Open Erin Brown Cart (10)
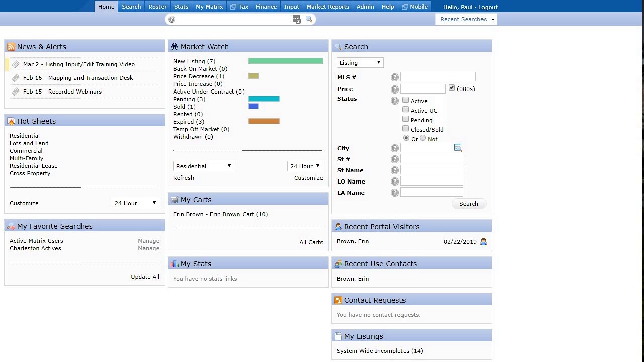 (x=220, y=214)
